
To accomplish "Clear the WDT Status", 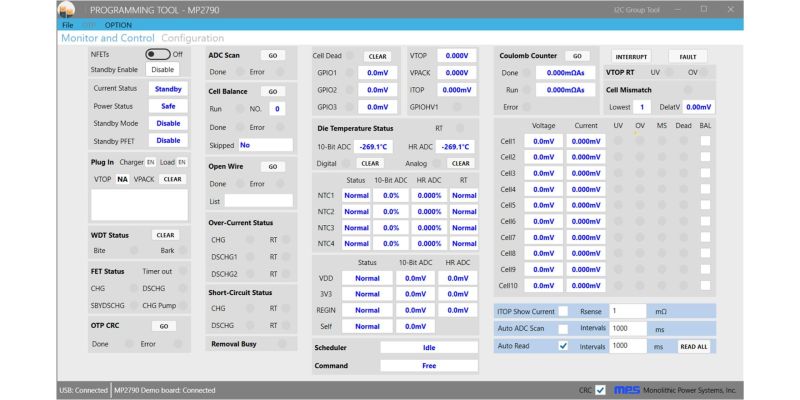I will click(x=165, y=235).
